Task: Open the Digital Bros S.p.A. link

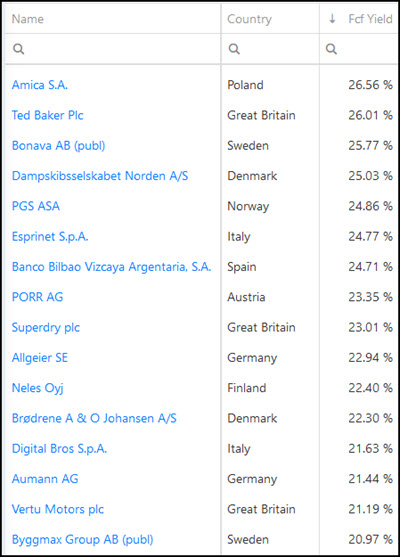Action: point(59,449)
